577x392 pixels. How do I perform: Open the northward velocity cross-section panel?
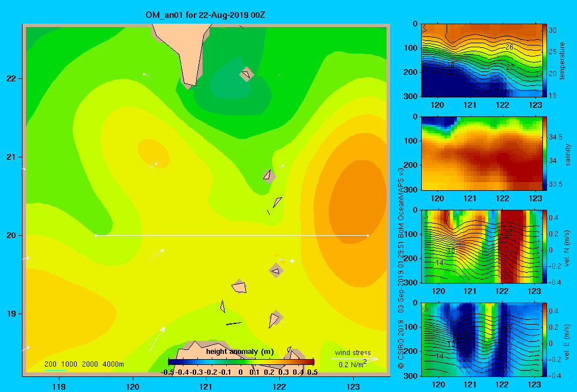[x=482, y=246]
